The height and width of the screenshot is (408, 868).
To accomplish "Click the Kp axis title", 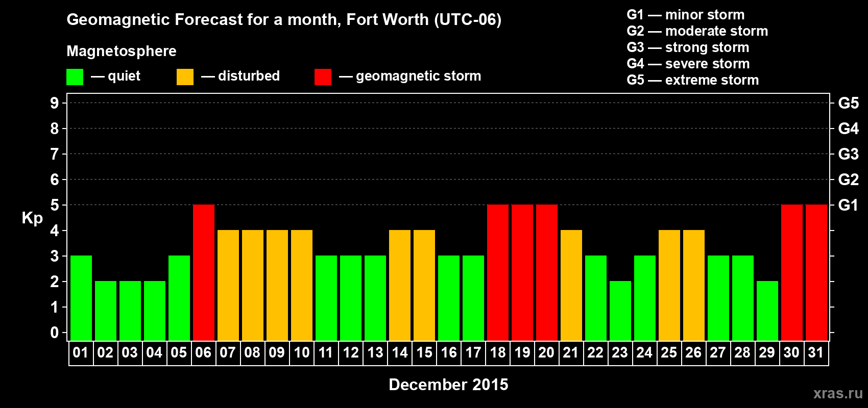I will [32, 218].
